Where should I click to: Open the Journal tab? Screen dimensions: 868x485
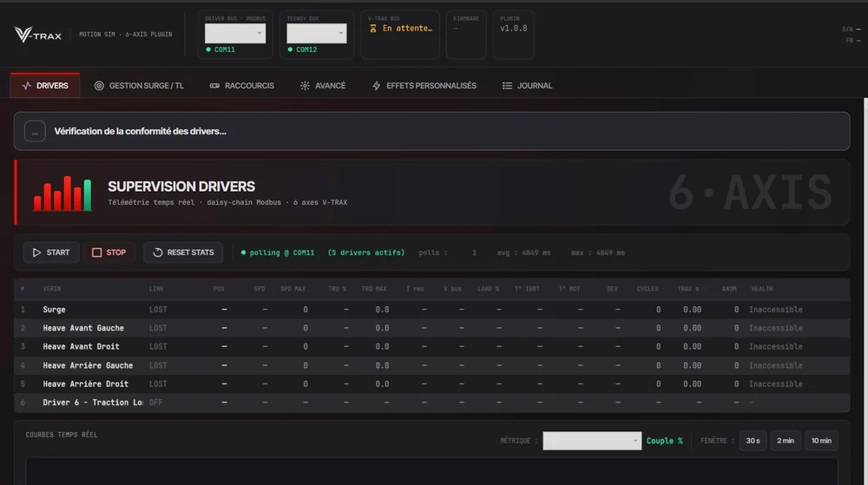tap(527, 86)
